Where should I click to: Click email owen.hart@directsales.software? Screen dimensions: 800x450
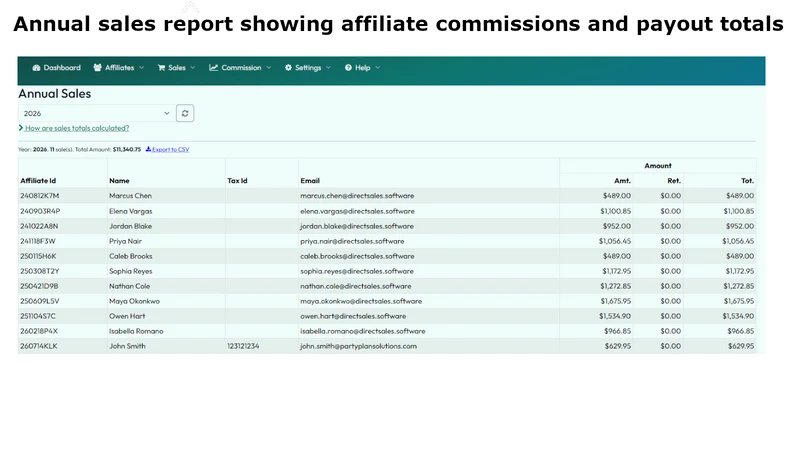tap(354, 316)
